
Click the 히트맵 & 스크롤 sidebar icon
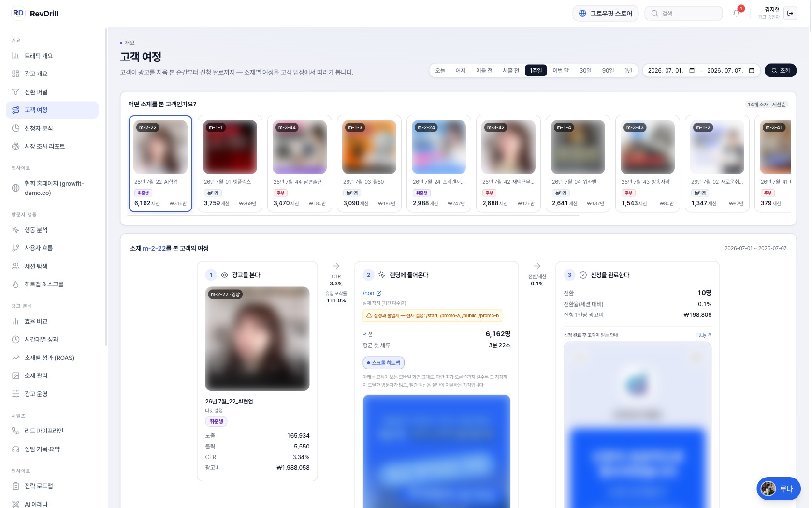pyautogui.click(x=15, y=284)
